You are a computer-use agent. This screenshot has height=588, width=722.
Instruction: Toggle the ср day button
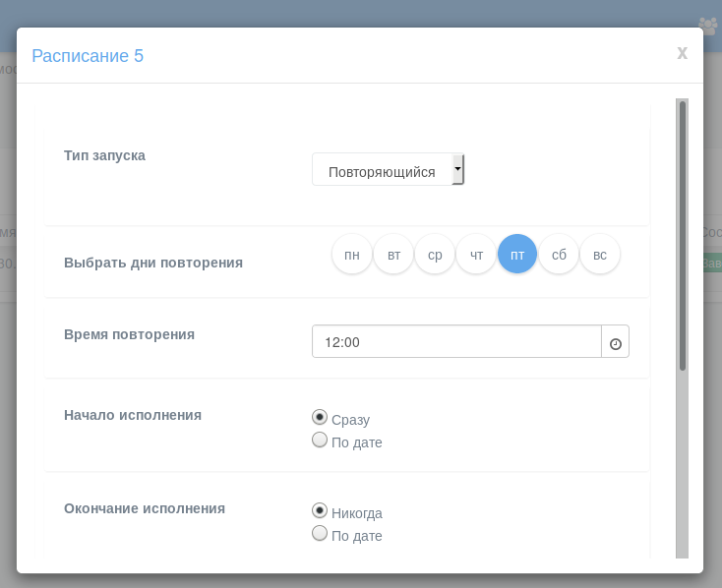435,254
